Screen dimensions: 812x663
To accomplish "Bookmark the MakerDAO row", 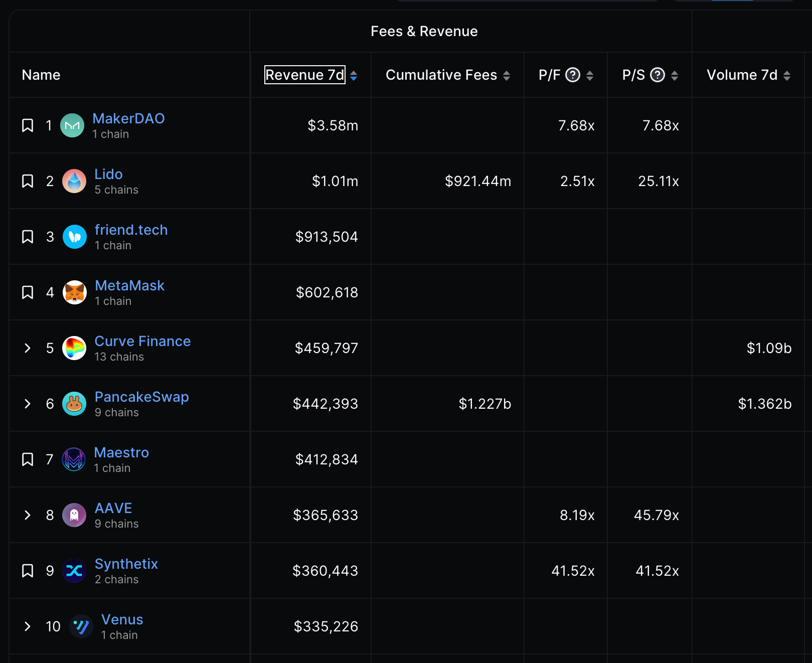I will [28, 125].
